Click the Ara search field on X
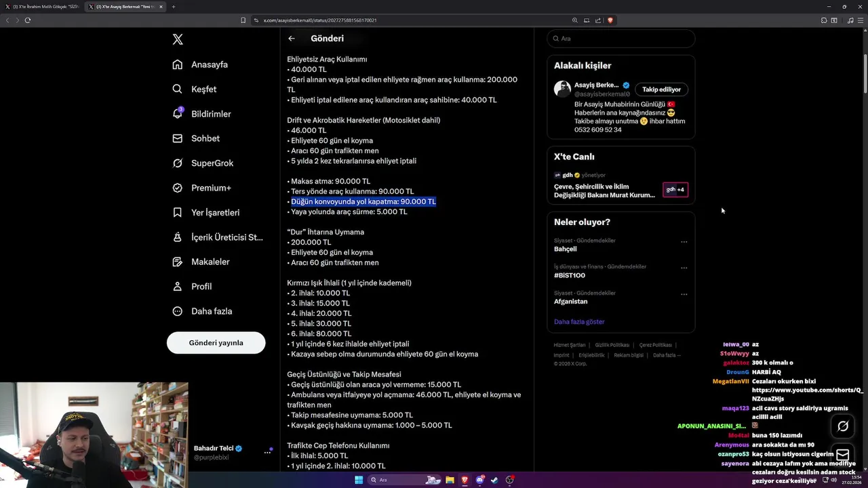Viewport: 868px width, 488px height. coord(620,39)
